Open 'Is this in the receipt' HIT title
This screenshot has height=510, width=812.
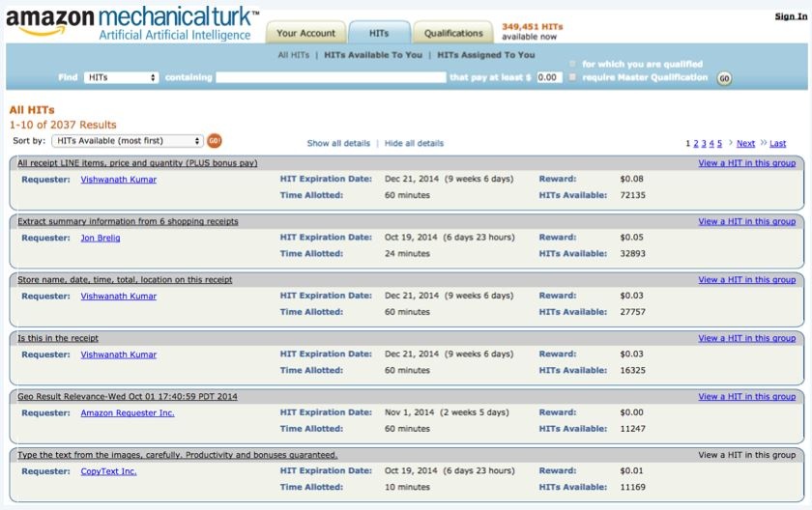click(x=58, y=338)
